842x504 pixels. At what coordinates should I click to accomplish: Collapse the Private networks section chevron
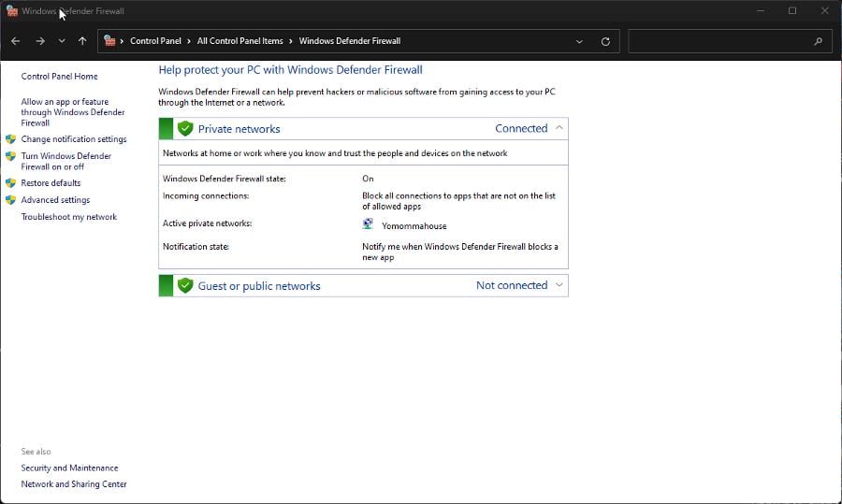click(559, 128)
